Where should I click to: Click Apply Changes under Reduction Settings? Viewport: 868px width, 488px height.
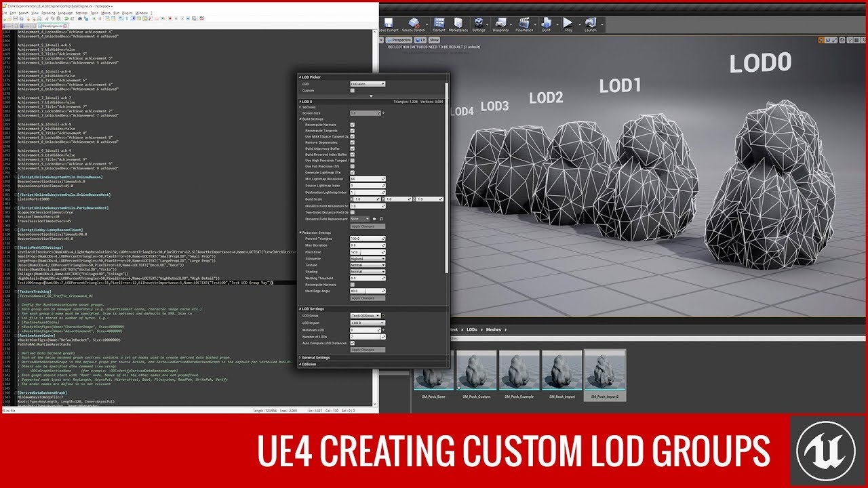(368, 298)
